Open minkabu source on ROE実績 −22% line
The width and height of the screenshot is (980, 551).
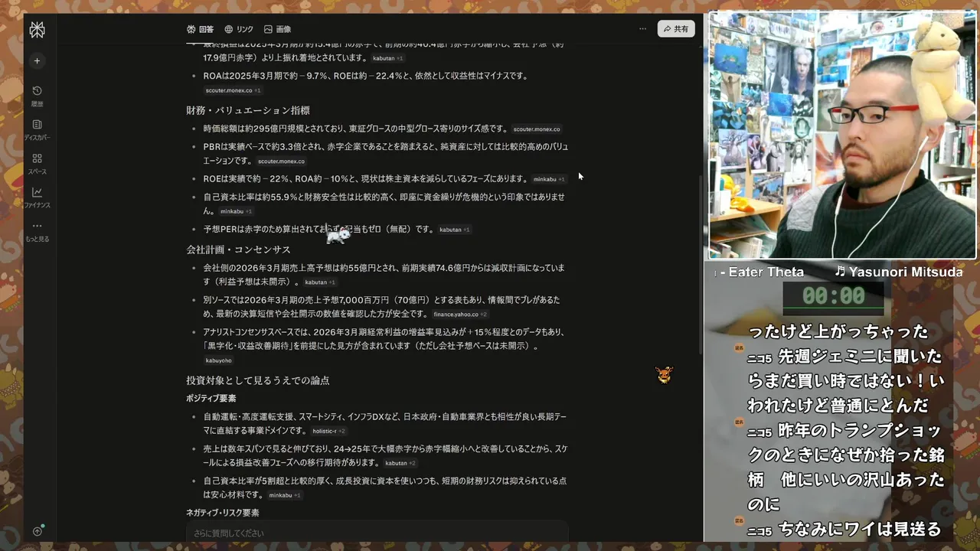pos(549,179)
